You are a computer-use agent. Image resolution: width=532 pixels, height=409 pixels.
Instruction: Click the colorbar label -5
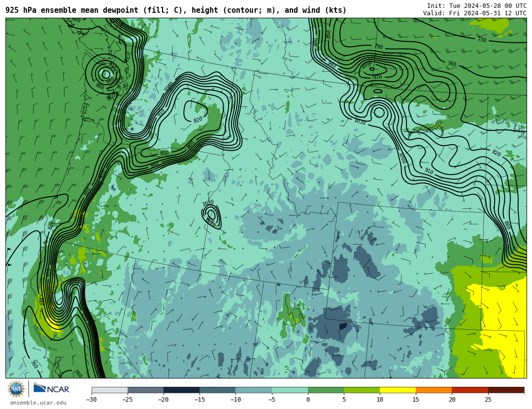pos(272,400)
